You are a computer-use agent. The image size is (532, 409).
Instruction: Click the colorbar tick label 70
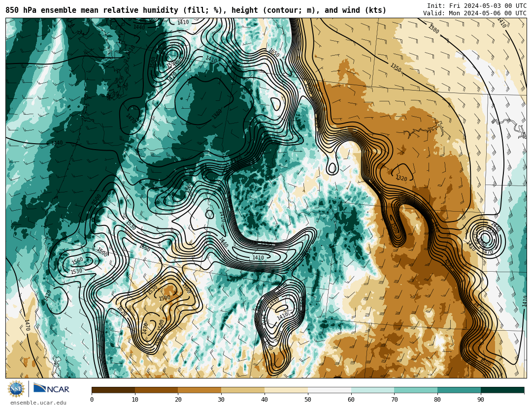pyautogui.click(x=394, y=400)
